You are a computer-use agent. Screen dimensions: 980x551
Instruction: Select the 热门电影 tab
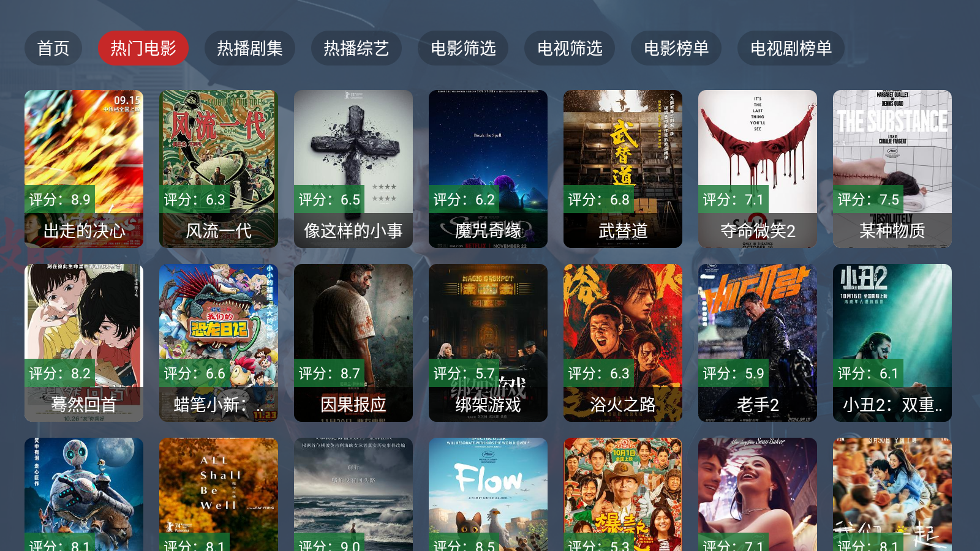[x=143, y=48]
